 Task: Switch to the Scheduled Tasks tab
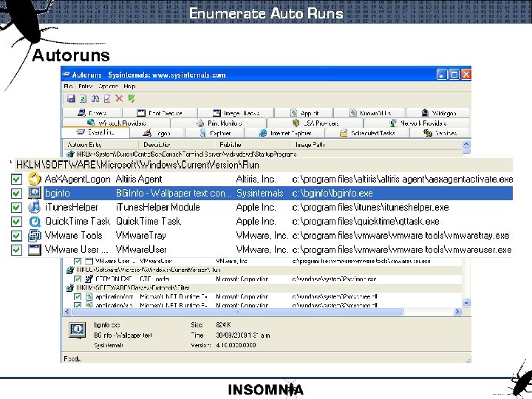[367, 133]
